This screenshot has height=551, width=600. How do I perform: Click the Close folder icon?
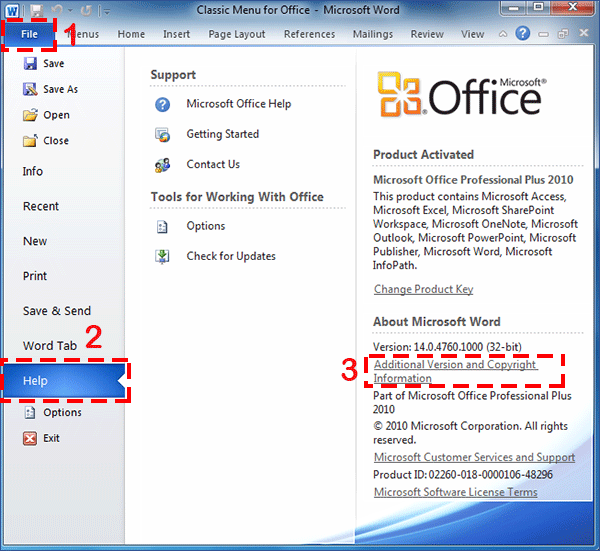point(30,140)
